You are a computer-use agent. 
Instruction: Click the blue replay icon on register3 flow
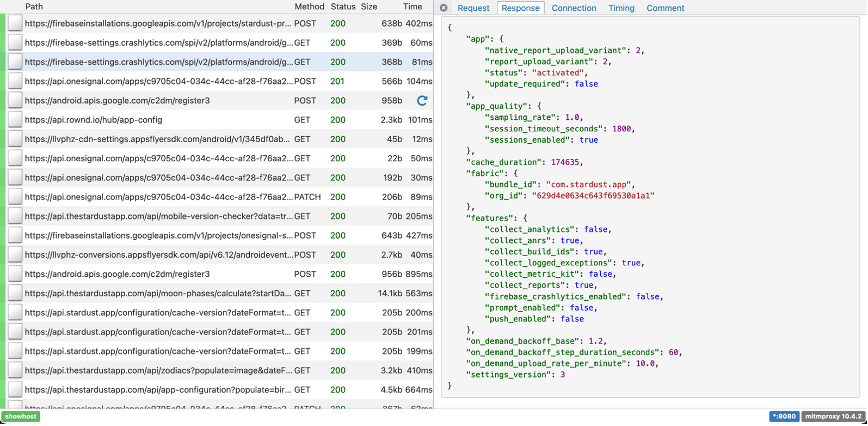click(x=422, y=100)
